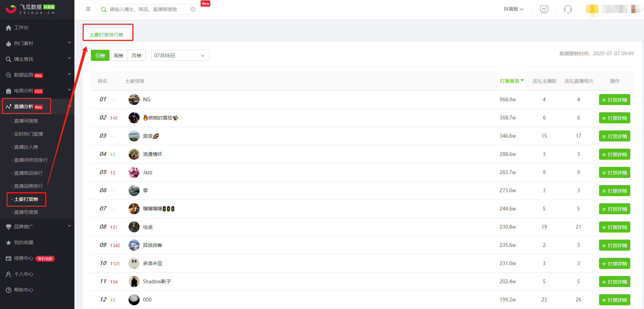The image size is (644, 309).
Task: Select the 土豪打赏排行榜 tab
Action: click(106, 35)
